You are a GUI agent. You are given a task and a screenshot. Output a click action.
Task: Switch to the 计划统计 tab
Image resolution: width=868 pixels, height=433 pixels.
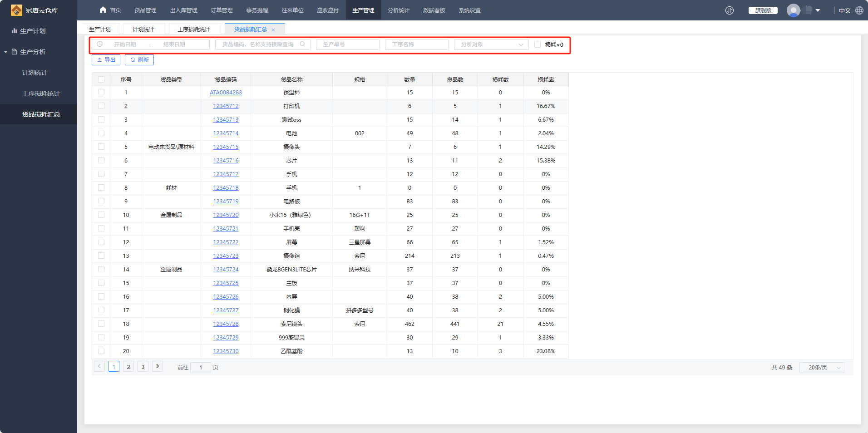pyautogui.click(x=143, y=29)
